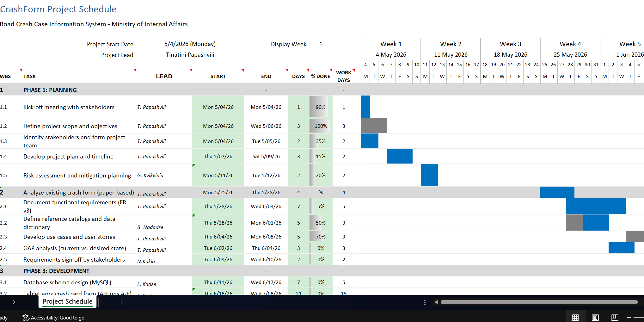Switch to Normal view in status bar
The height and width of the screenshot is (322, 644).
575,317
